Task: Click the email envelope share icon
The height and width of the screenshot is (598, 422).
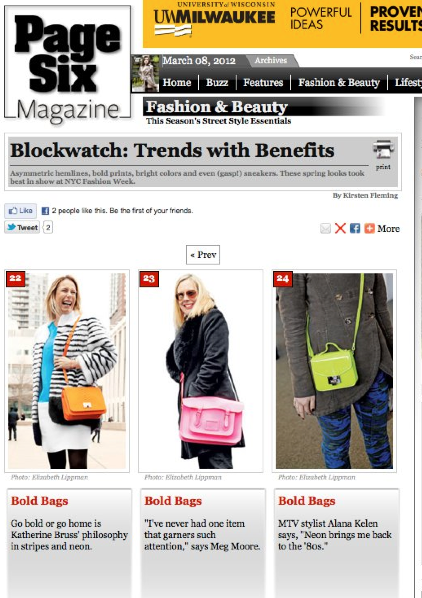Action: tap(325, 228)
